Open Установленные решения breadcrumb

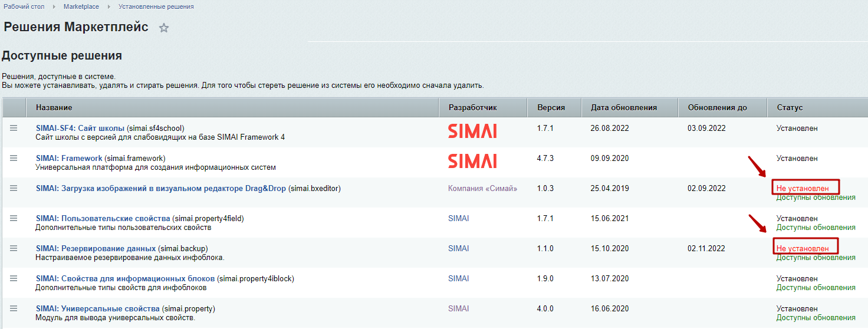[x=156, y=6]
